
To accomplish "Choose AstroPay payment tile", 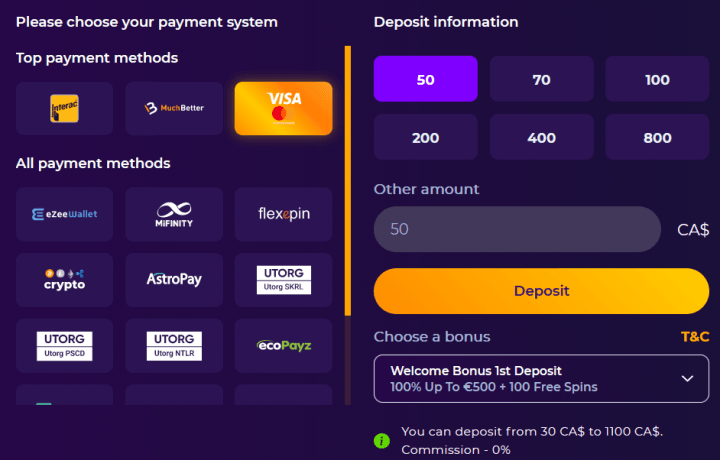I will [174, 280].
